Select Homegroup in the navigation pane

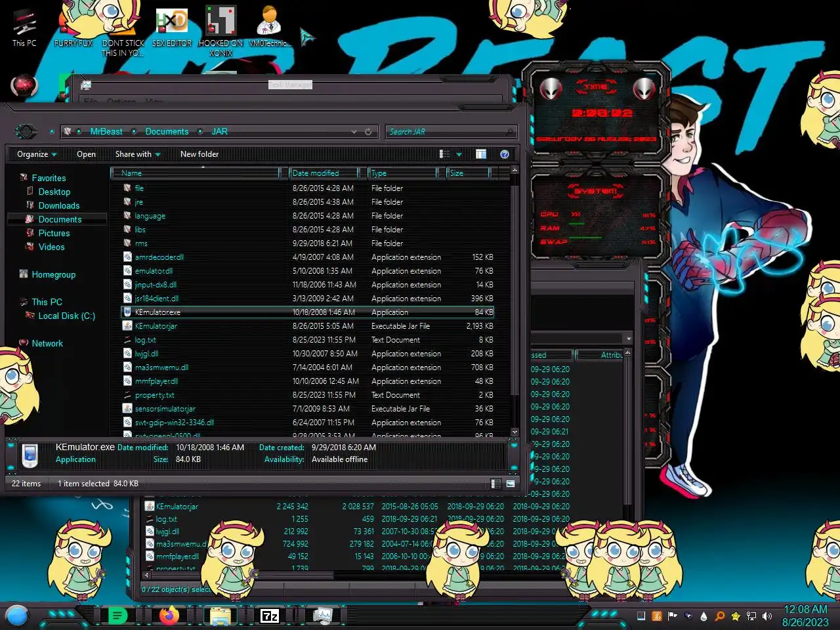[x=53, y=274]
